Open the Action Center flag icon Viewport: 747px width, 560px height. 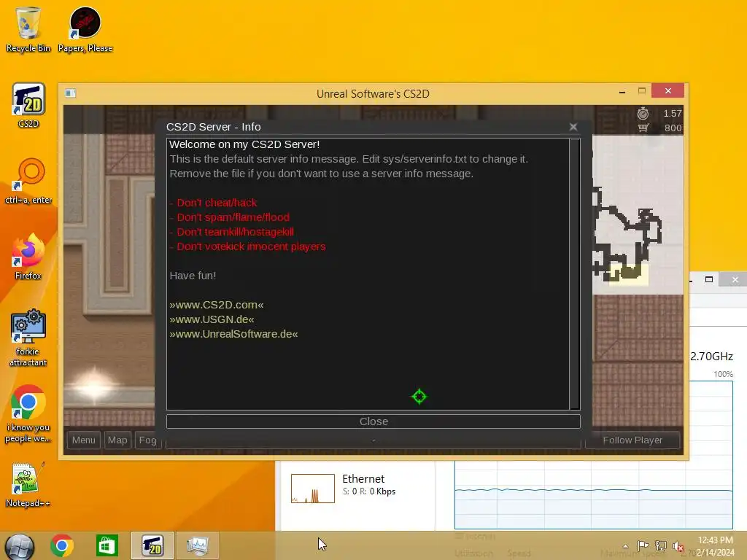coord(643,546)
